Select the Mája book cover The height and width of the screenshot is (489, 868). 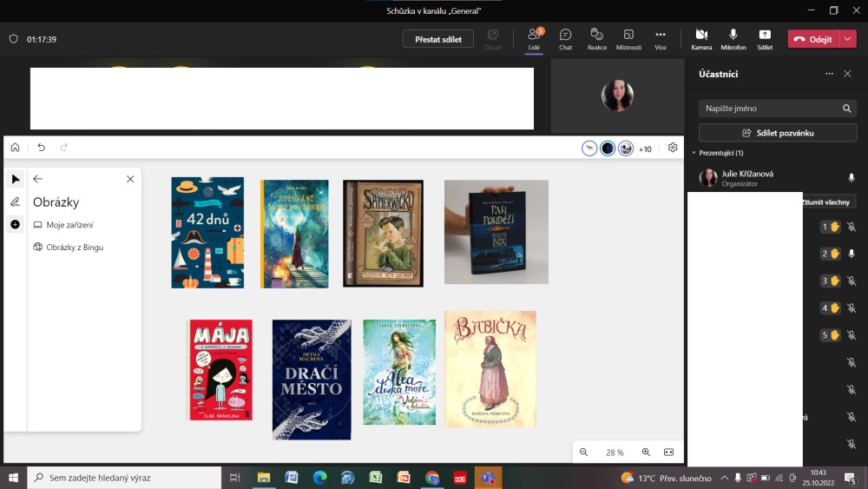point(220,370)
